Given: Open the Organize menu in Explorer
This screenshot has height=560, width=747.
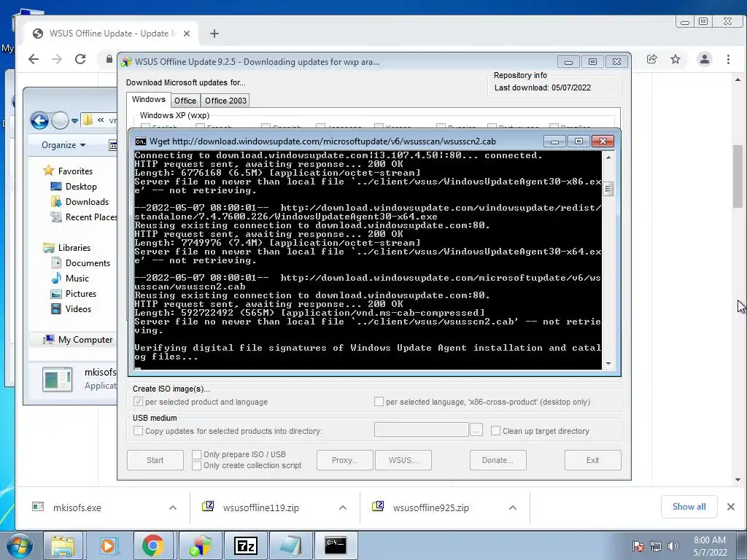Looking at the screenshot, I should pos(63,145).
